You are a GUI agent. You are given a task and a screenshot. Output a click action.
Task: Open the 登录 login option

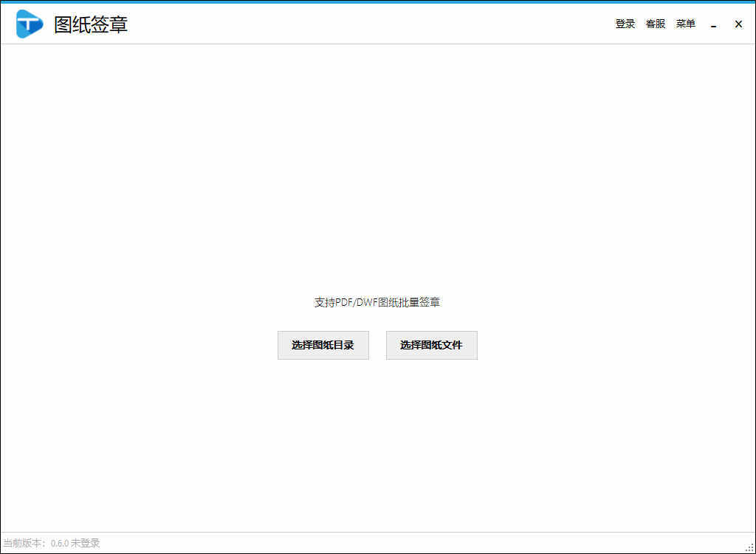coord(625,24)
